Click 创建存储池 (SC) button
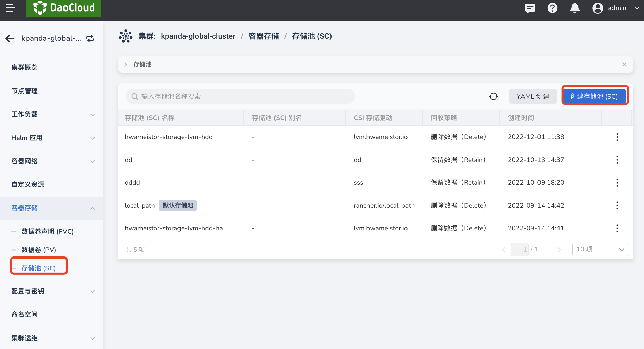This screenshot has height=349, width=644. pos(594,97)
